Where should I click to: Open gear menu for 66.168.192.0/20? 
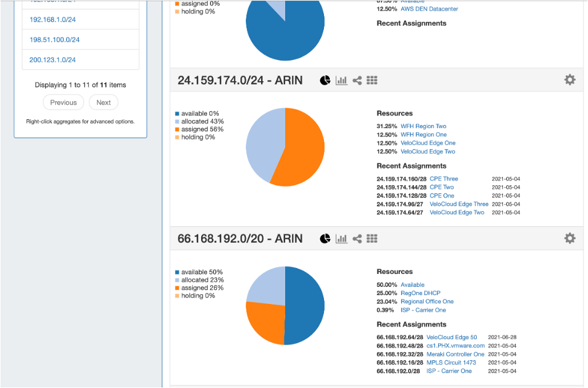click(570, 238)
